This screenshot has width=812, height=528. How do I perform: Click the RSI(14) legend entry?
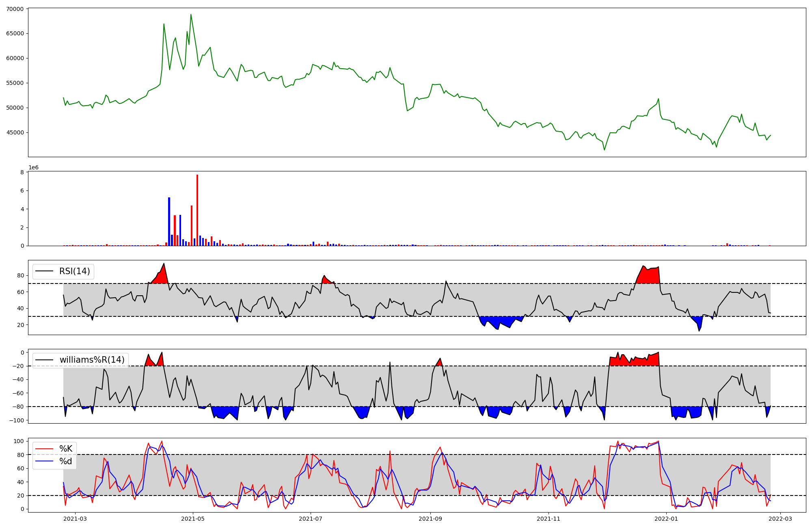(74, 271)
